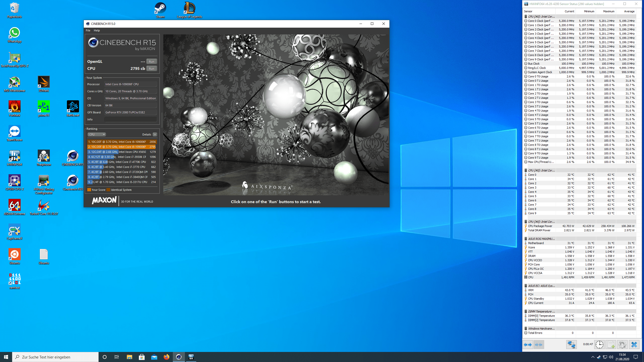
Task: Click the HWiNFO shrink columns arrows button
Action: (x=539, y=345)
